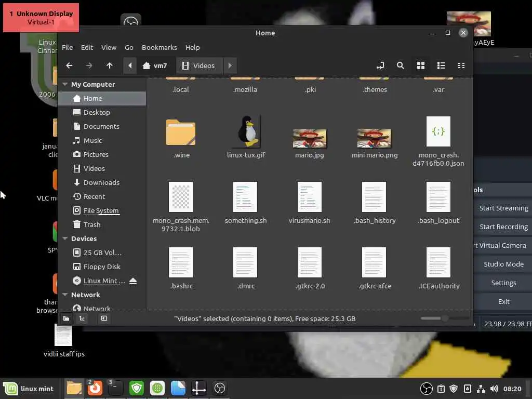Go up to parent folder arrow

109,65
